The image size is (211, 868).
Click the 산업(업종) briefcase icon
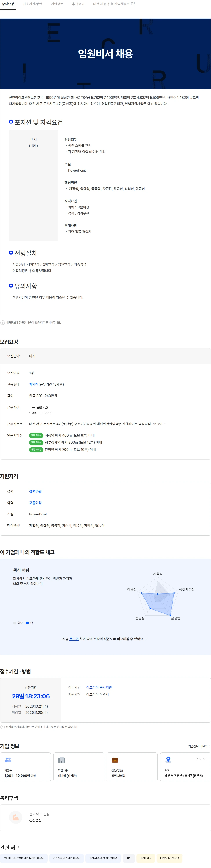tap(115, 759)
